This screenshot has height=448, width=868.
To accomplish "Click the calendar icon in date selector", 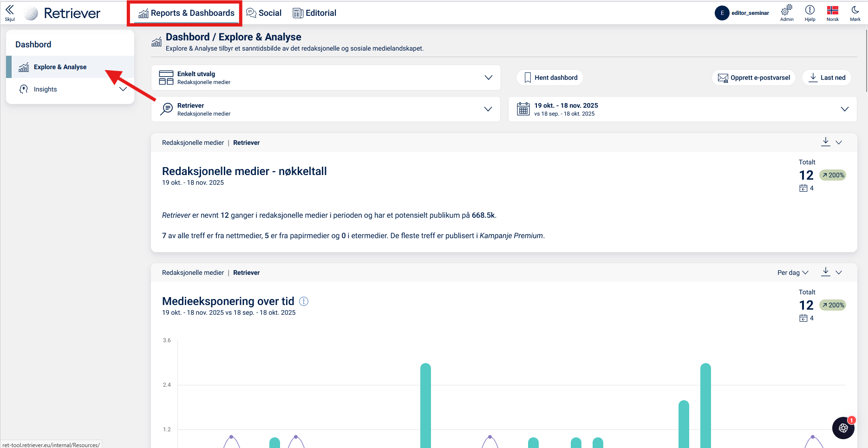I will [523, 109].
